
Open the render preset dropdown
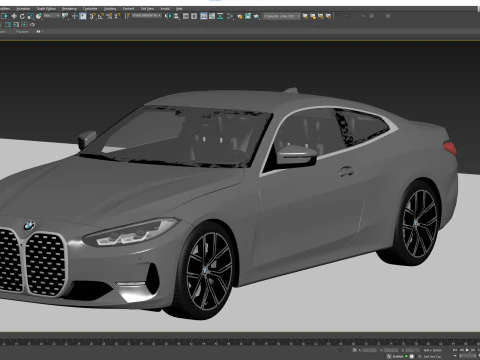point(281,16)
